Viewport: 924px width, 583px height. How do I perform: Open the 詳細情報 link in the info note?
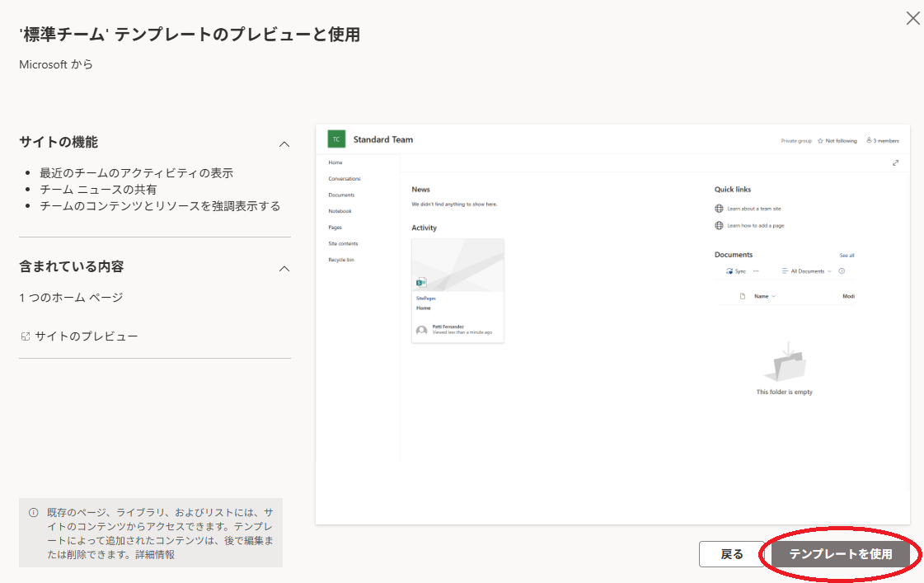(155, 555)
